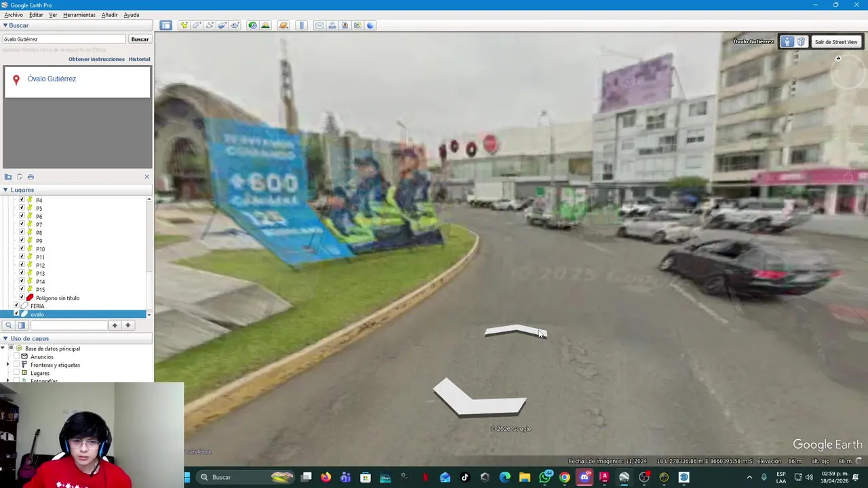Enable the Anuncios layer checkbox
This screenshot has width=868, height=488.
tap(16, 357)
